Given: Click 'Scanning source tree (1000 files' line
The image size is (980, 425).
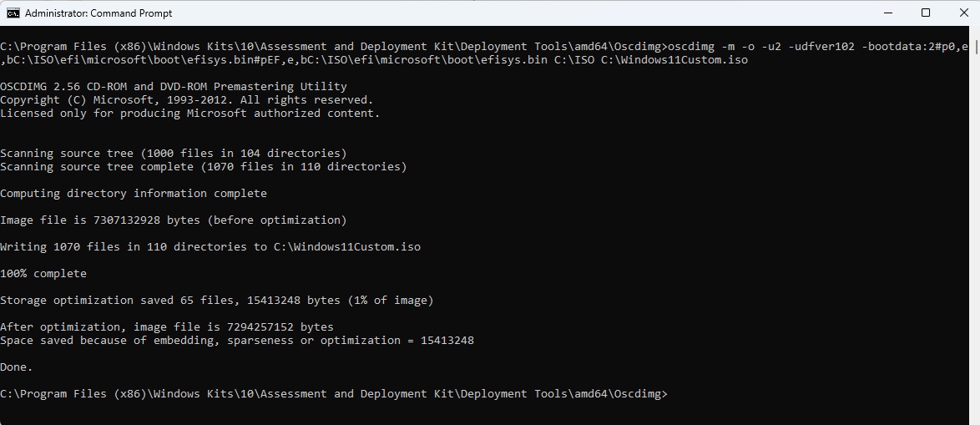Looking at the screenshot, I should coord(173,153).
